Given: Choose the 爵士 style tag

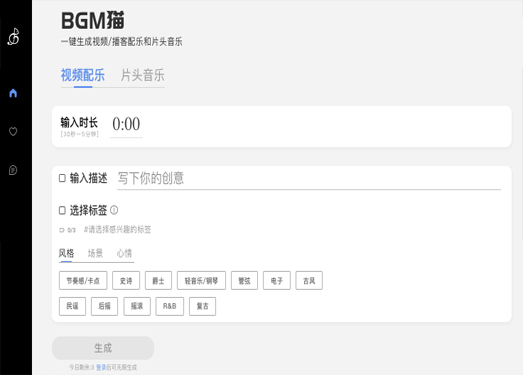Looking at the screenshot, I should coord(158,281).
